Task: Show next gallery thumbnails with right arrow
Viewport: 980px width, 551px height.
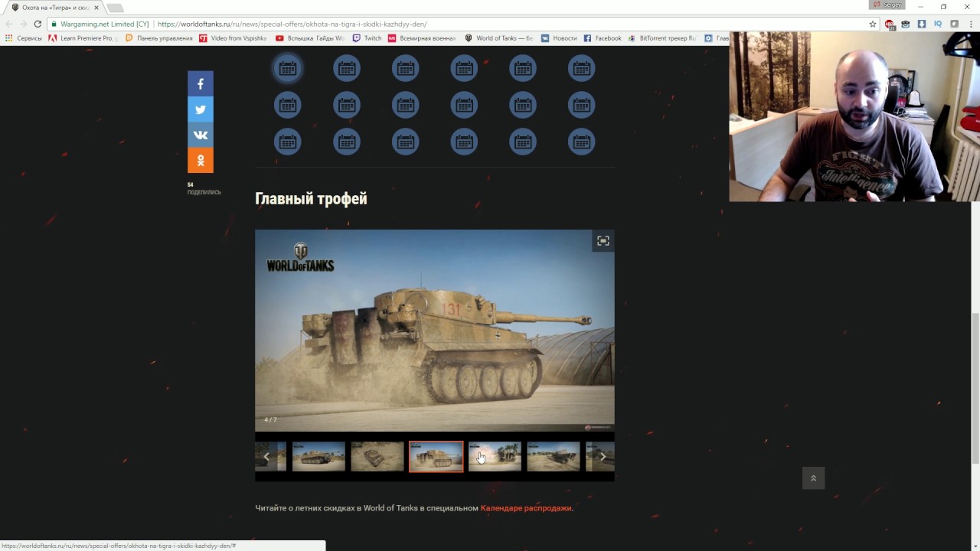Action: click(x=603, y=457)
